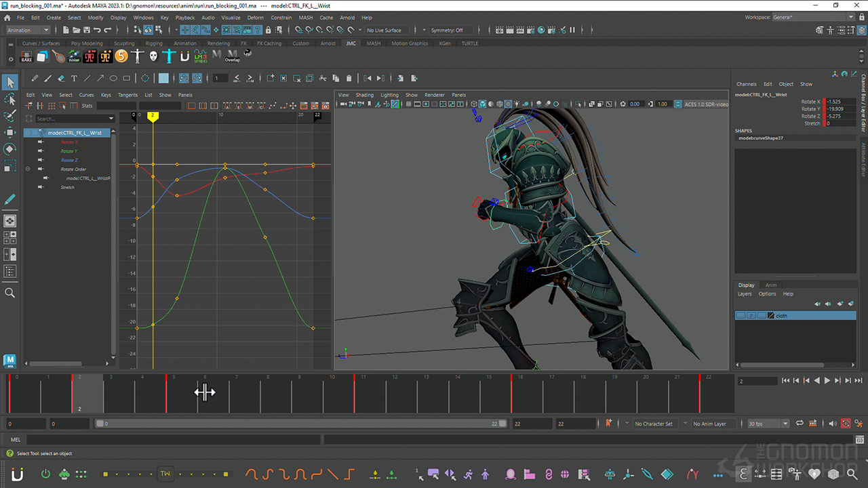Select the Lasso Select tool

pyautogui.click(x=9, y=100)
